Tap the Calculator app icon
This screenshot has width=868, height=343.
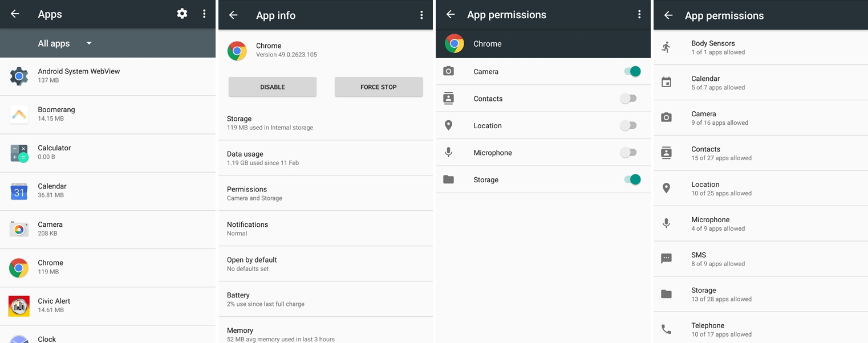[x=19, y=153]
